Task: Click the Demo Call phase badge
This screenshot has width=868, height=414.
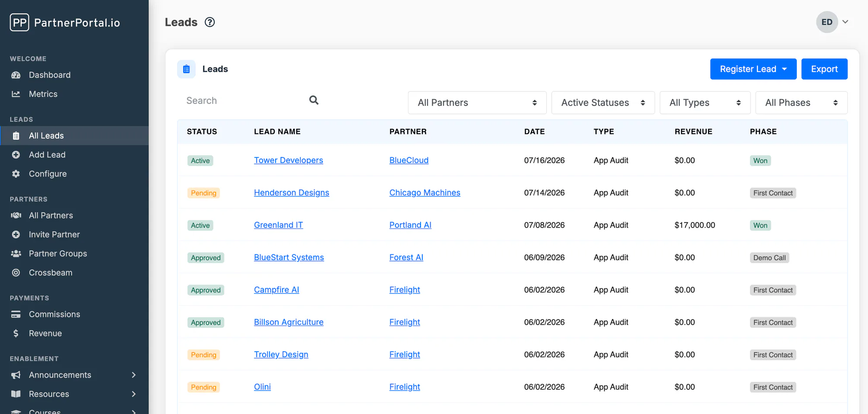Action: 769,258
